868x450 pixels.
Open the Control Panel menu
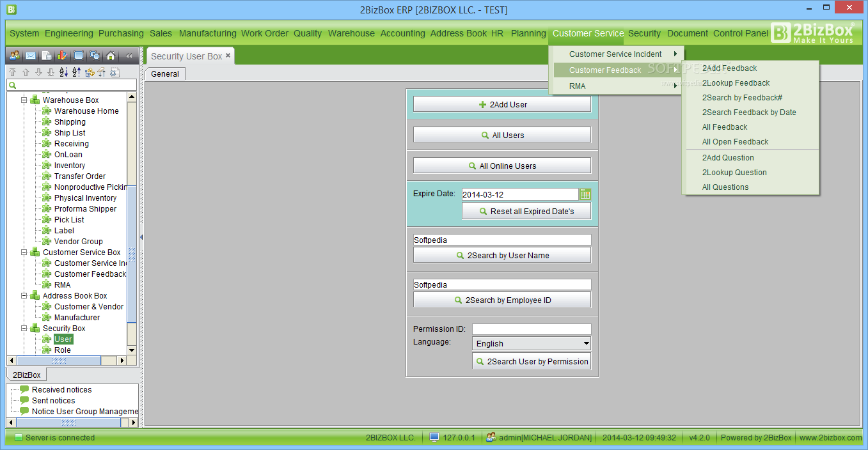coord(741,33)
